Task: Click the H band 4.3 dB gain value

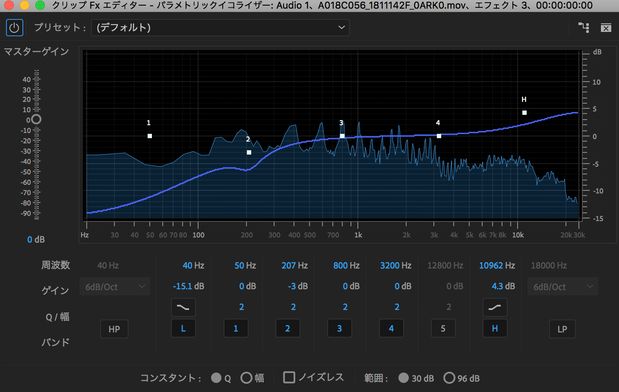Action: click(x=503, y=286)
